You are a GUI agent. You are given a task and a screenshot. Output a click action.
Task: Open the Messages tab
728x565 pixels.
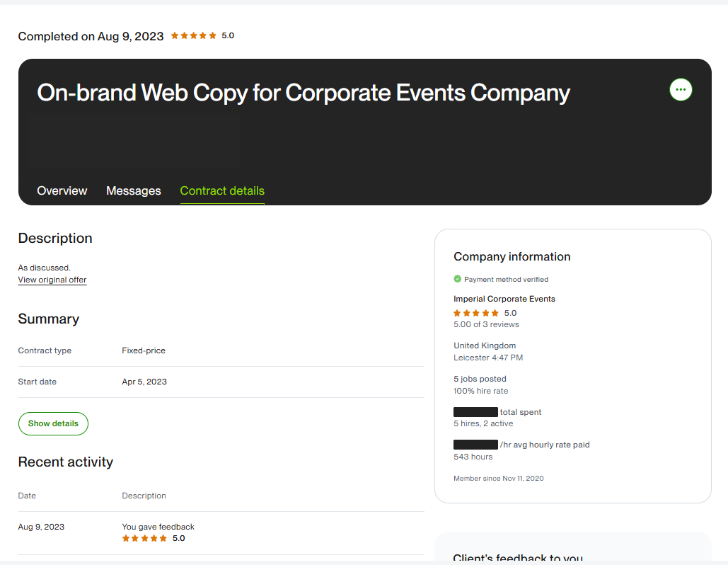(134, 191)
